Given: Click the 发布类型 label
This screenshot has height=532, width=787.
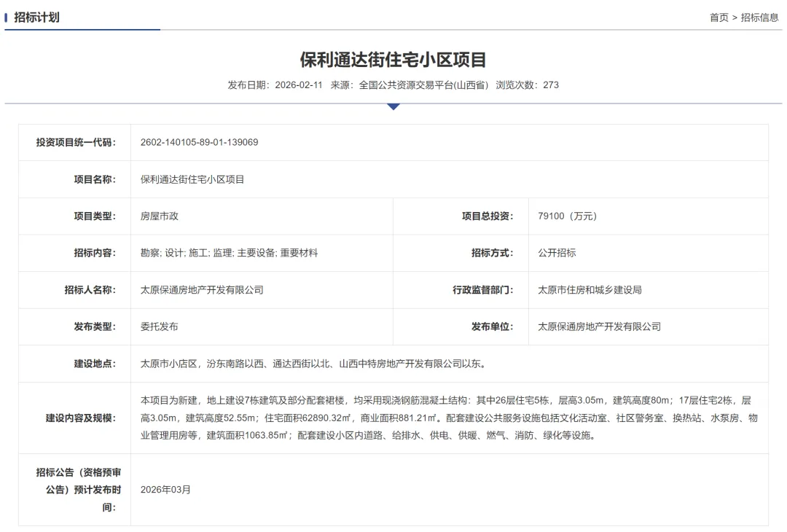Looking at the screenshot, I should point(95,326).
